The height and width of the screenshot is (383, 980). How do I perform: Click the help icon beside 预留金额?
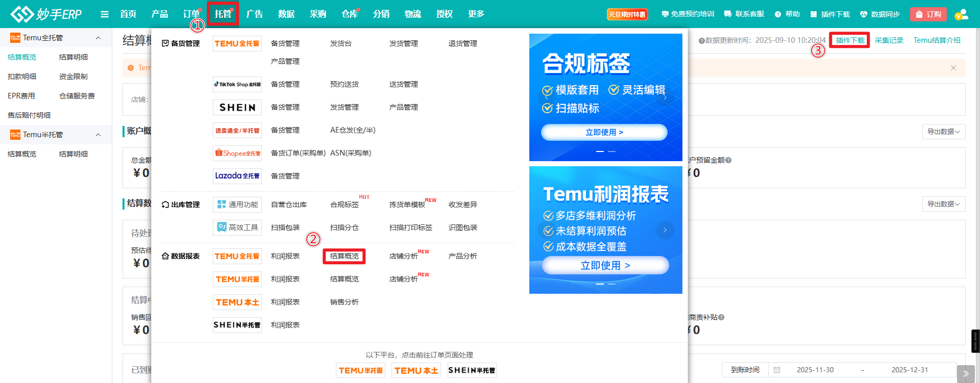click(x=728, y=160)
